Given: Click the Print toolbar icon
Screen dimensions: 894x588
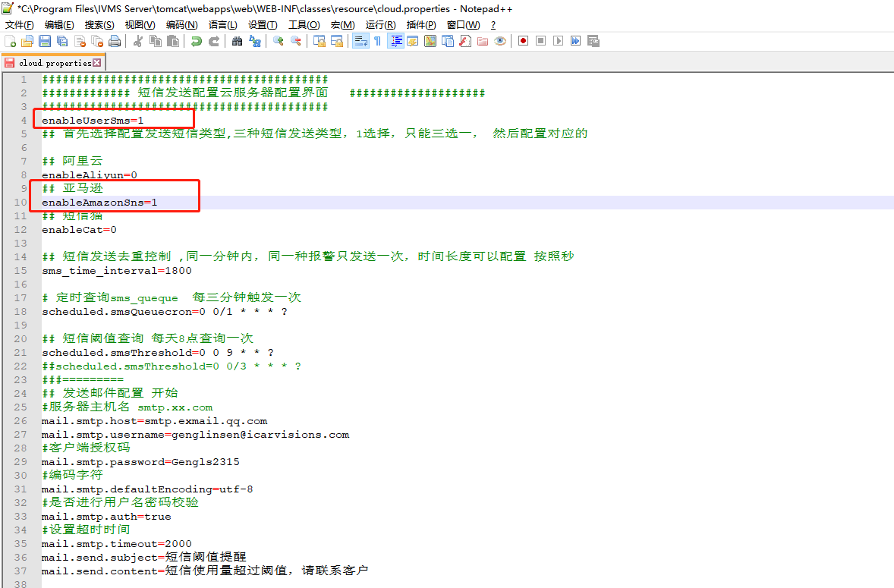Looking at the screenshot, I should click(x=115, y=41).
